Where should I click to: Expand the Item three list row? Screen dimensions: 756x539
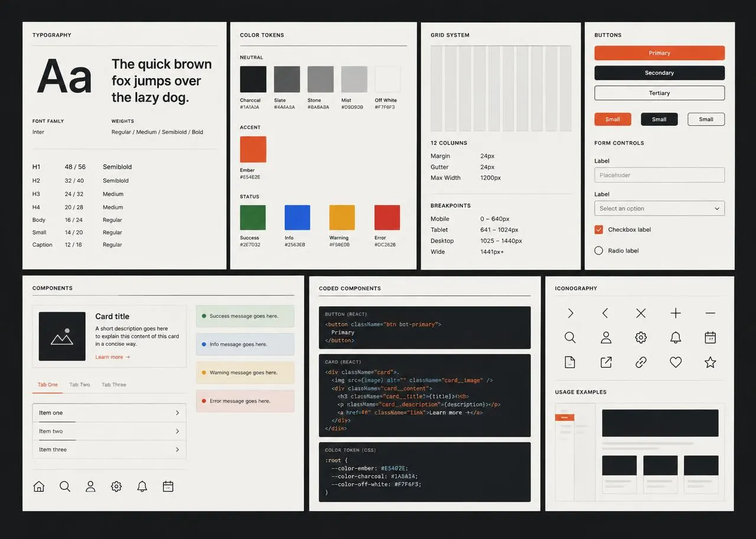point(109,450)
